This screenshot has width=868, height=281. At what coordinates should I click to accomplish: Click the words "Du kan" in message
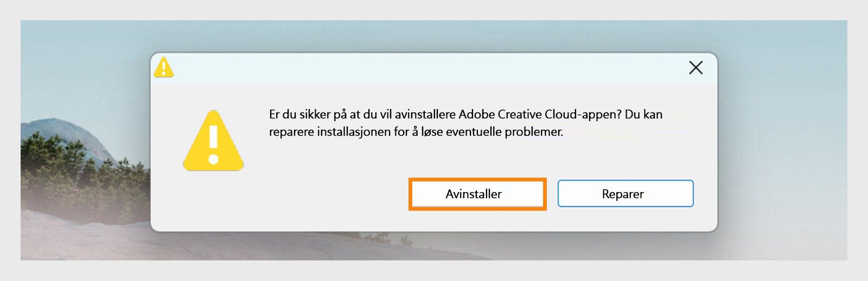click(x=643, y=114)
